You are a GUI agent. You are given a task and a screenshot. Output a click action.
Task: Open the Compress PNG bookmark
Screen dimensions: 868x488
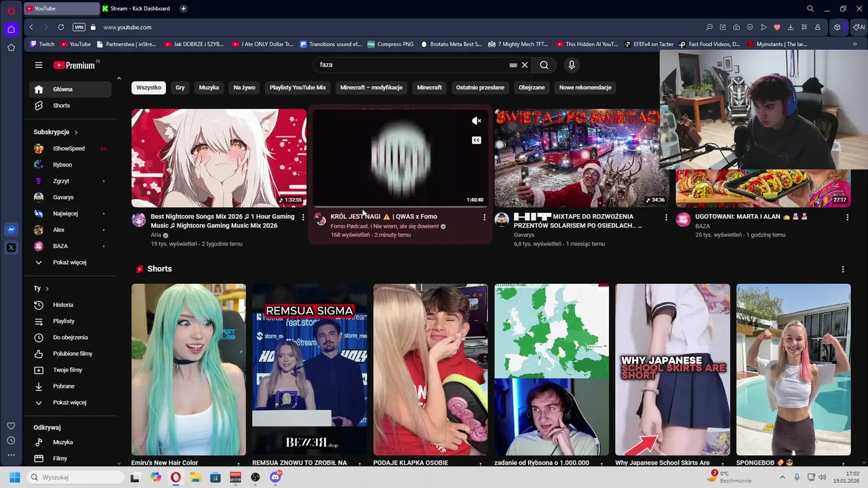point(391,44)
